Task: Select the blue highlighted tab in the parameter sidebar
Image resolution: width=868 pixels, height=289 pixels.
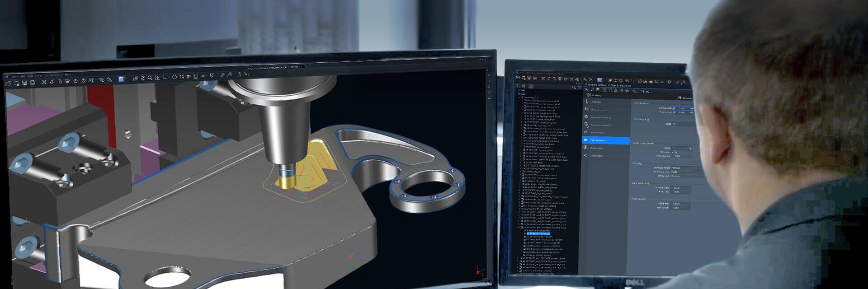Action: (x=606, y=140)
